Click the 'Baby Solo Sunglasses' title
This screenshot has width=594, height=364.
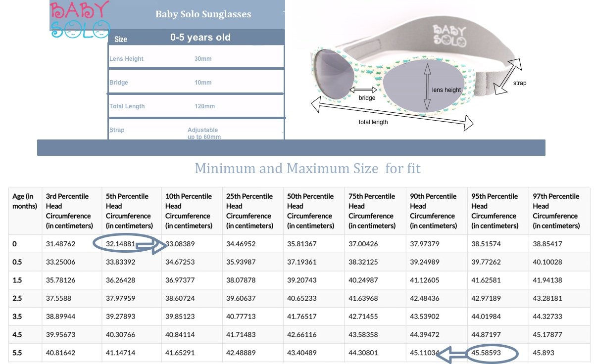coord(203,14)
